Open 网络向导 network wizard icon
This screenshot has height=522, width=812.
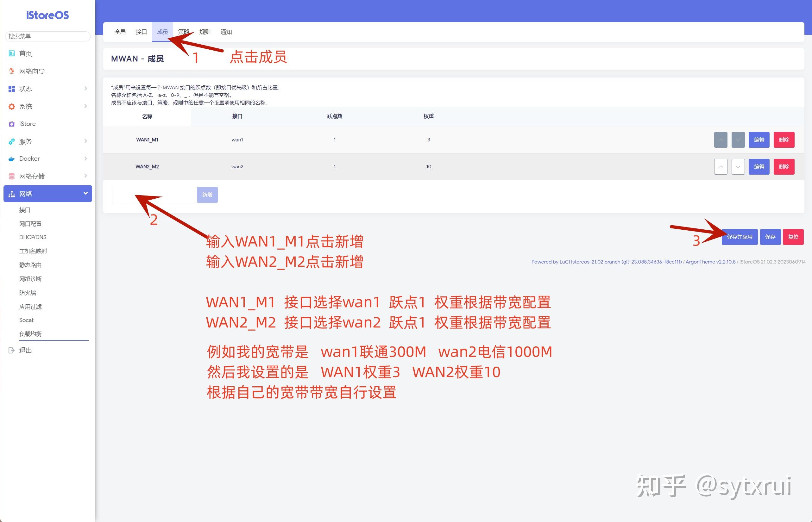tap(11, 71)
